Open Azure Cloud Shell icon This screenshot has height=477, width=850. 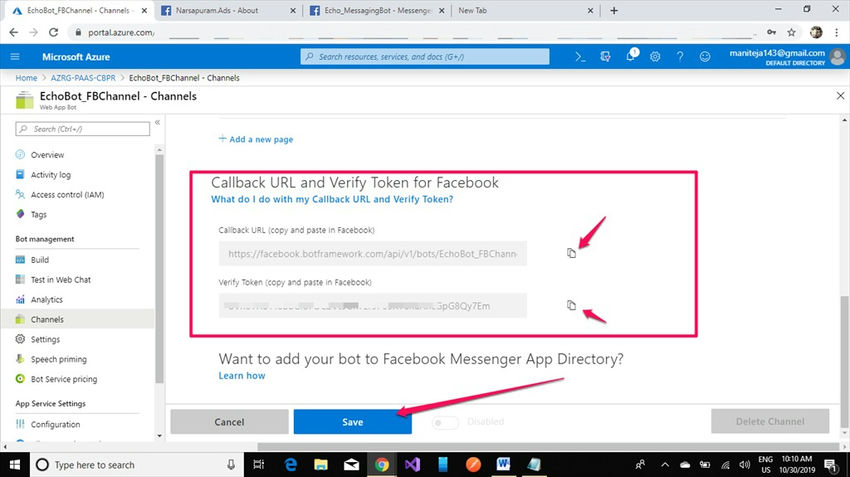[x=580, y=56]
